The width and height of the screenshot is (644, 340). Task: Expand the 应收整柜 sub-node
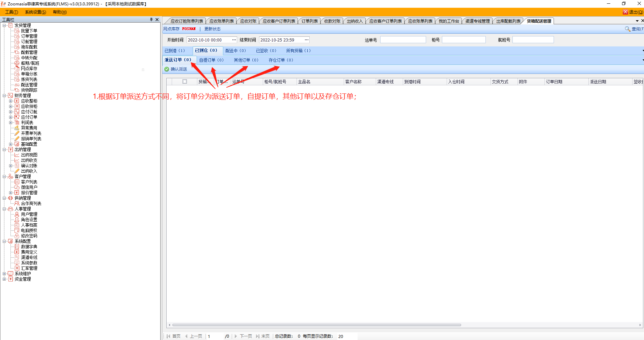(10, 101)
